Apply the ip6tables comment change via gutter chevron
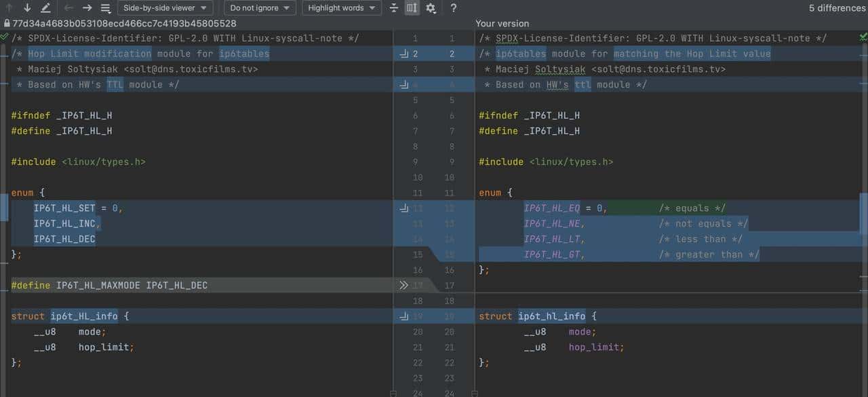Screen dimensions: 868x397 click(x=404, y=53)
